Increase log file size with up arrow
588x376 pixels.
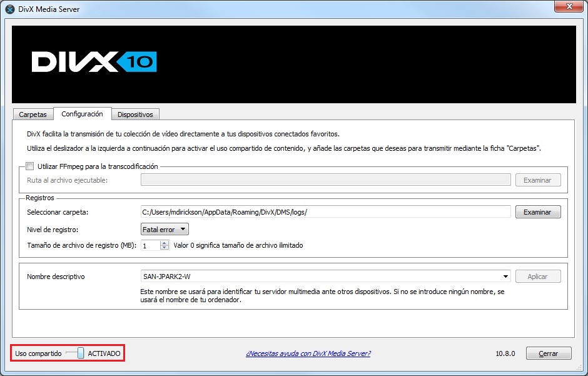[165, 243]
